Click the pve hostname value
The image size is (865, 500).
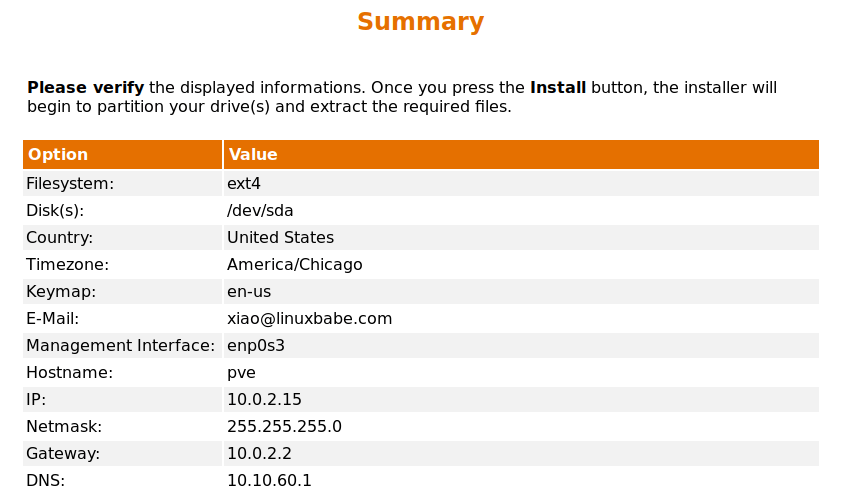tap(241, 373)
